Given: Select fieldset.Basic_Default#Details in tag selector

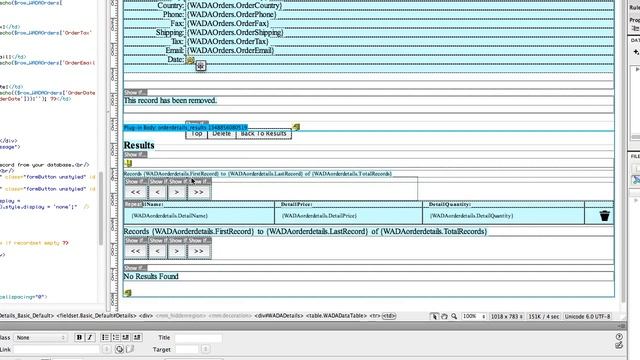Looking at the screenshot, I should pos(97,316).
